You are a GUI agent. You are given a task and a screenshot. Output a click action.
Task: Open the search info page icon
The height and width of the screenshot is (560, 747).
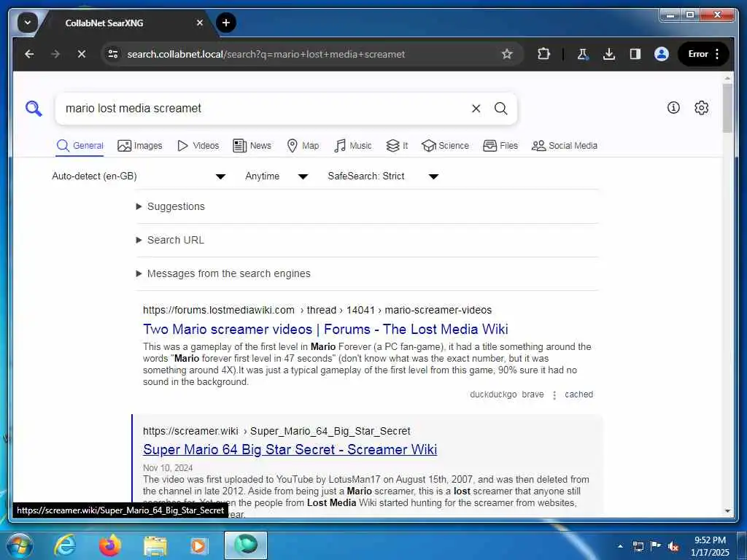coord(673,108)
